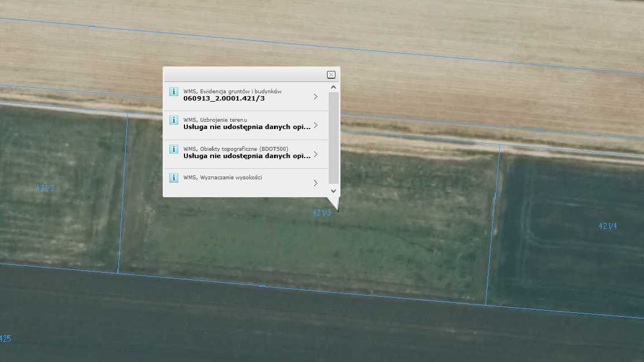Expand the Wyznaczanie wysokości row arrow
Image resolution: width=644 pixels, height=362 pixels.
pos(315,183)
